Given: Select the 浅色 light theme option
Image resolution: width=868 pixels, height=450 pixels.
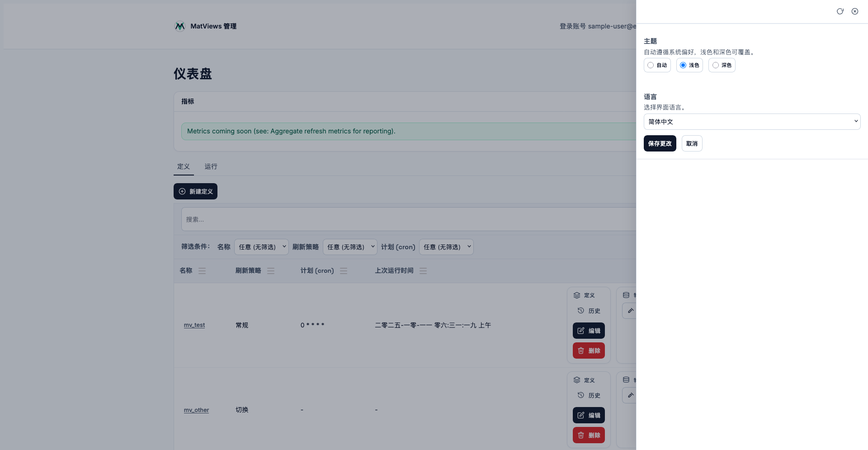Looking at the screenshot, I should [x=683, y=65].
